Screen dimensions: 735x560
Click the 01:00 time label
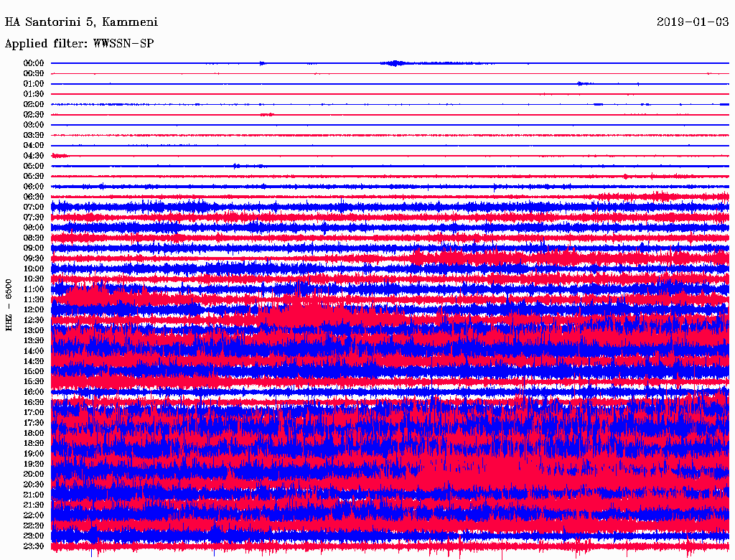[x=34, y=84]
